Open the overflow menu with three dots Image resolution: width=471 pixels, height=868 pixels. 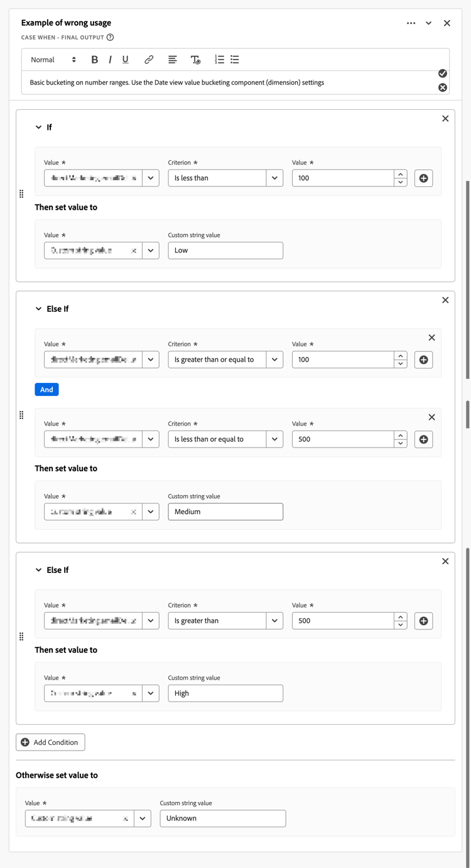click(411, 23)
